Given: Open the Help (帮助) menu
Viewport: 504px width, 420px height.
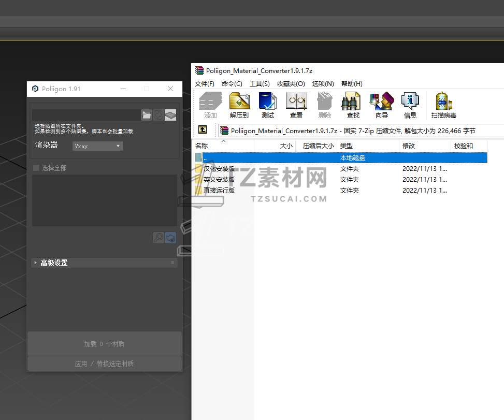Looking at the screenshot, I should pyautogui.click(x=352, y=83).
